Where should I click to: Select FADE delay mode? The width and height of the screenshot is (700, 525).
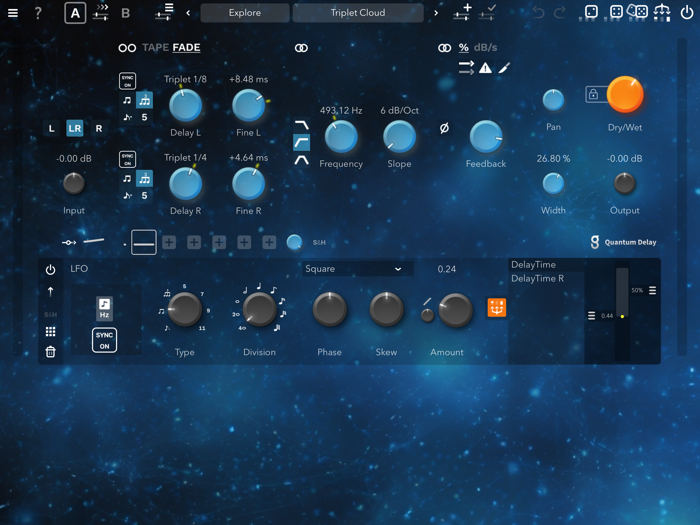[x=186, y=47]
